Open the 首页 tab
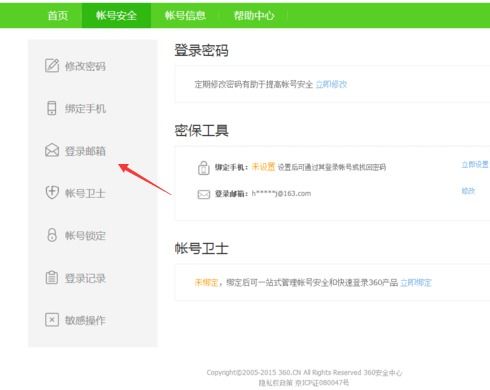 click(x=58, y=15)
